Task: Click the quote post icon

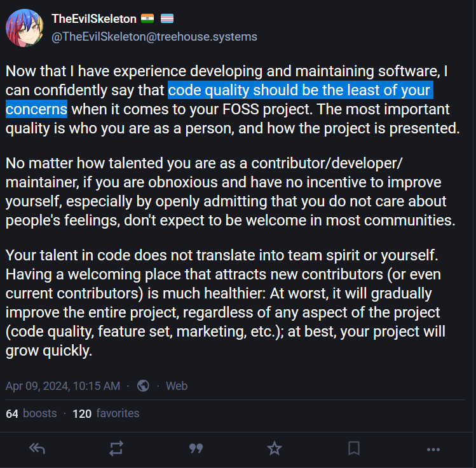Action: [x=196, y=449]
